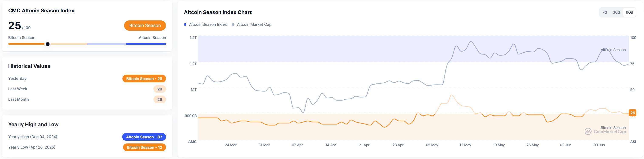Screen dimensions: 644x159
Task: Click the Altcoin Season Index Chart title
Action: pyautogui.click(x=217, y=12)
